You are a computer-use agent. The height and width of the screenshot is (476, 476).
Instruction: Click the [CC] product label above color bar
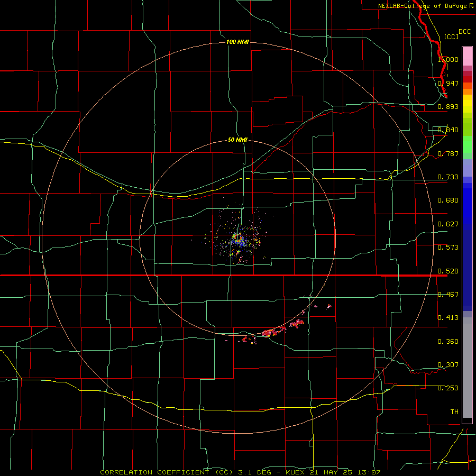451,36
